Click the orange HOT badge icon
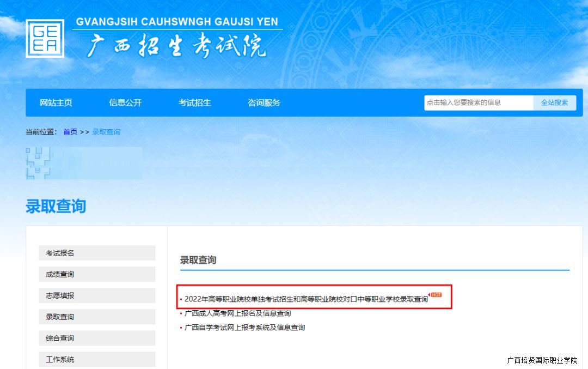The height and width of the screenshot is (369, 588). [x=436, y=295]
